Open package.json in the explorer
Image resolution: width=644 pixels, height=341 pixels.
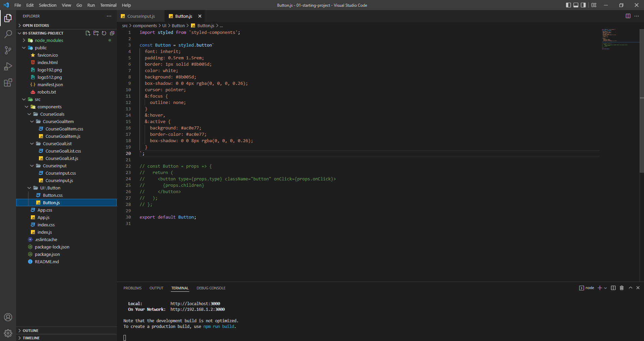tap(66, 254)
